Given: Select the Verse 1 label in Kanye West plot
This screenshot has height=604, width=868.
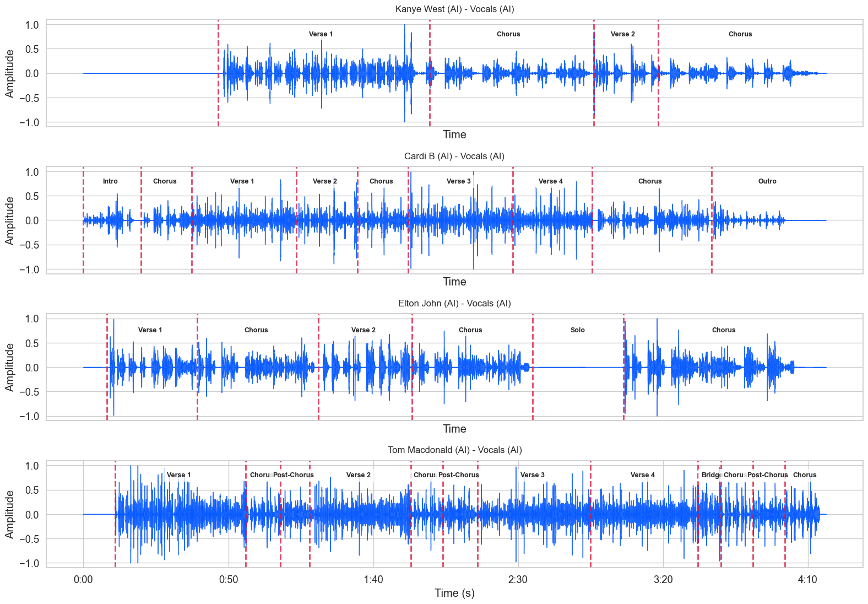Looking at the screenshot, I should click(321, 34).
